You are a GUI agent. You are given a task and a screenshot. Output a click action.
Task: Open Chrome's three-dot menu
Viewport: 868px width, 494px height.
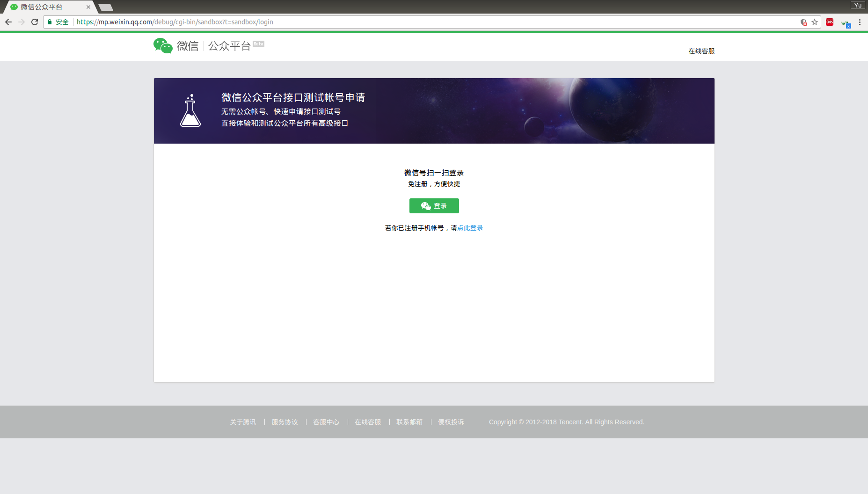click(x=860, y=22)
